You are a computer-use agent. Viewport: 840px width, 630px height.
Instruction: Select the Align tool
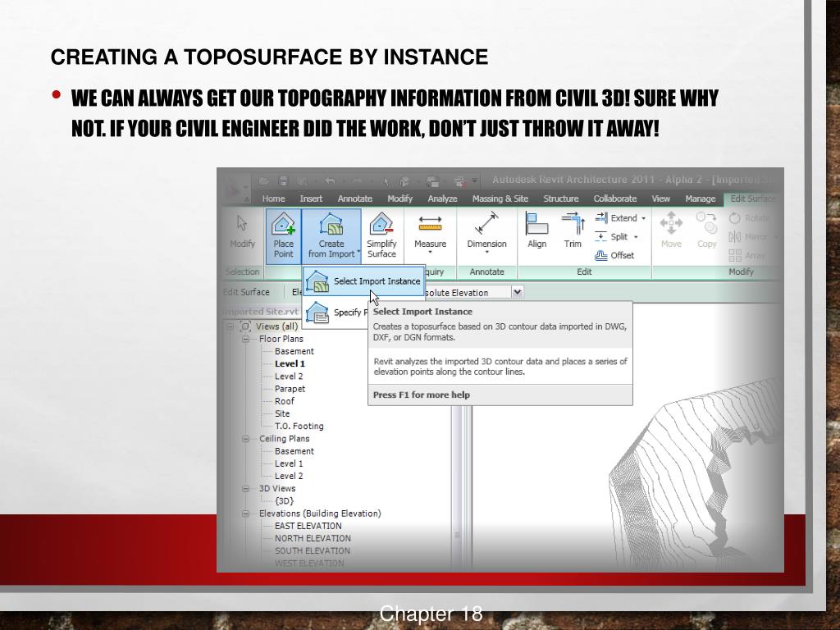tap(536, 231)
